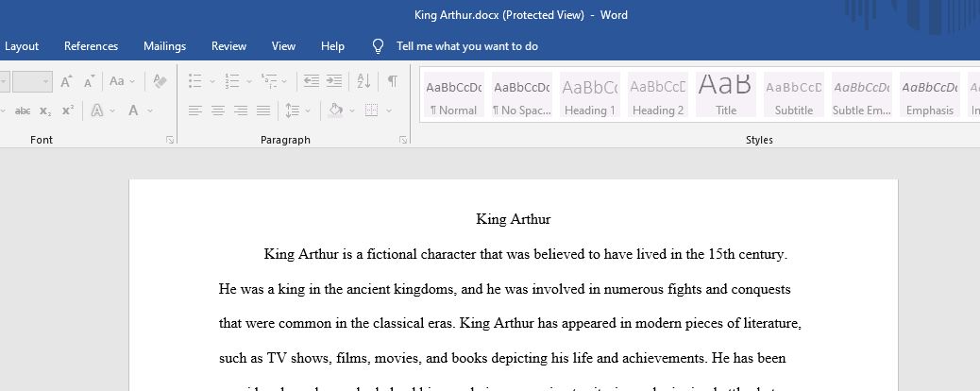
Task: Click the Decrease Font Size icon
Action: [90, 81]
